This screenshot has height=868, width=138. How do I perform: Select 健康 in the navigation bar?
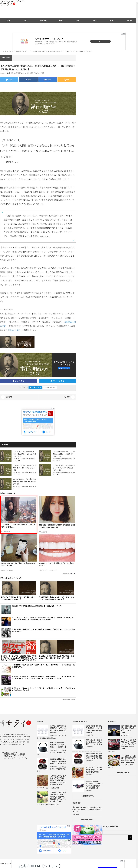60,21
